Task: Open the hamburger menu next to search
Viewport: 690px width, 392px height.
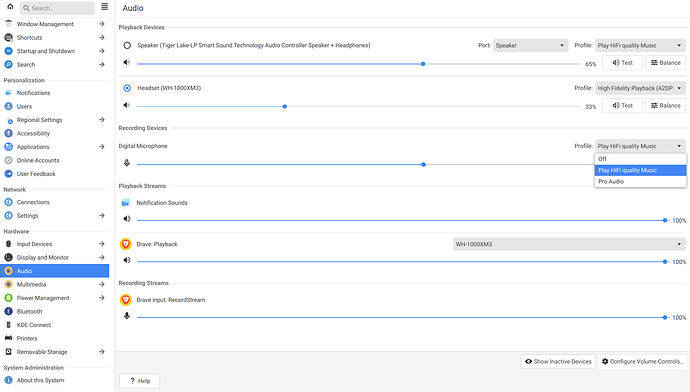Action: coord(104,7)
